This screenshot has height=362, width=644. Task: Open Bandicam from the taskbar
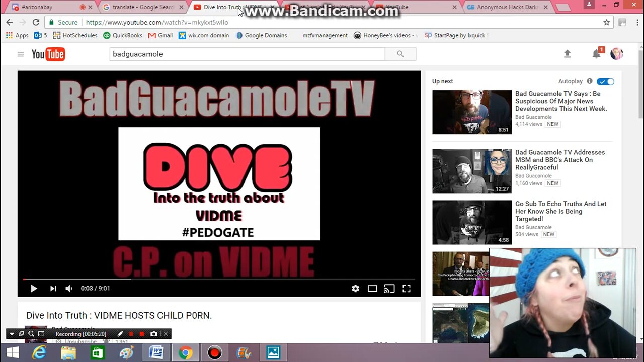215,353
